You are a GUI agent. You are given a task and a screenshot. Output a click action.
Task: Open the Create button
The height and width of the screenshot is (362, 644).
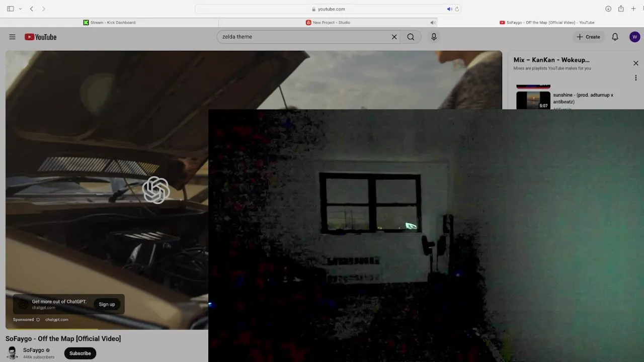coord(588,37)
